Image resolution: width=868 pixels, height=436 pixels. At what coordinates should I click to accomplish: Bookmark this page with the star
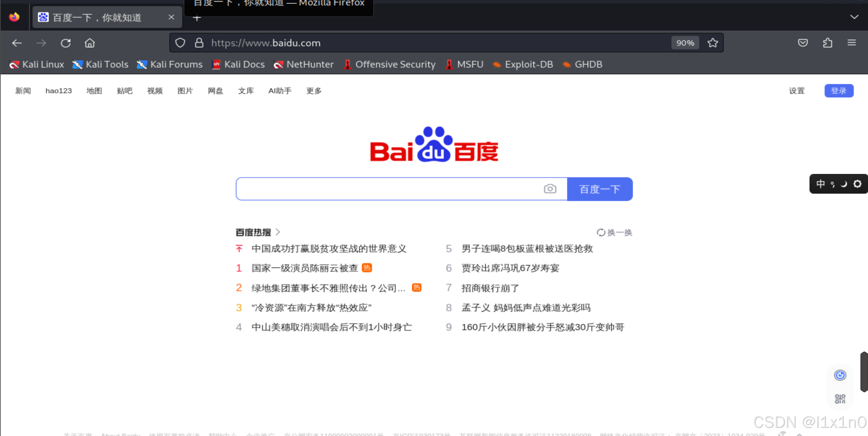tap(713, 43)
